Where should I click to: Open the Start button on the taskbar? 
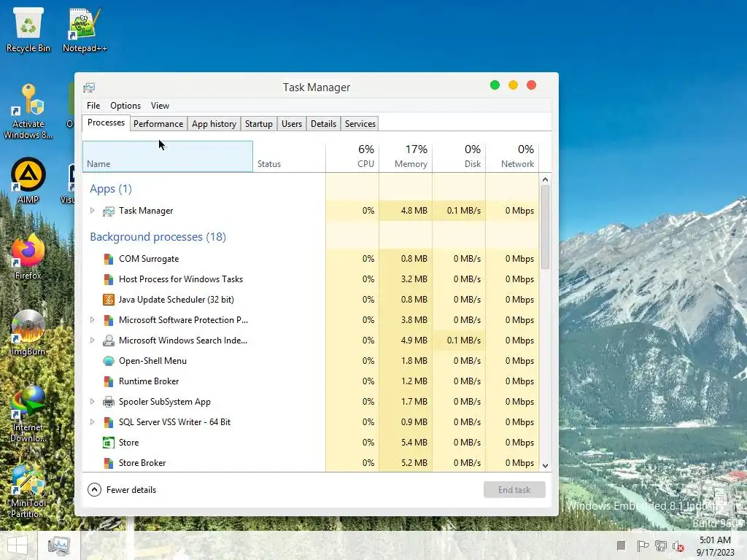click(x=18, y=545)
